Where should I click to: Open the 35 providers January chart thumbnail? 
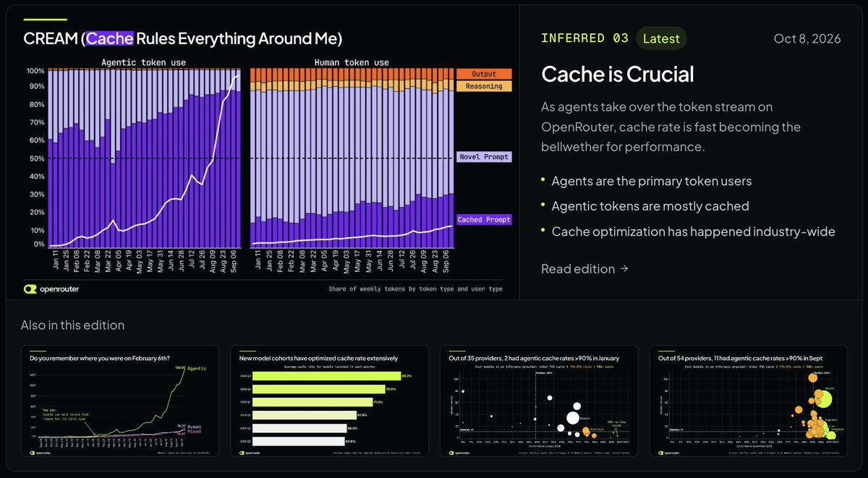coord(539,401)
